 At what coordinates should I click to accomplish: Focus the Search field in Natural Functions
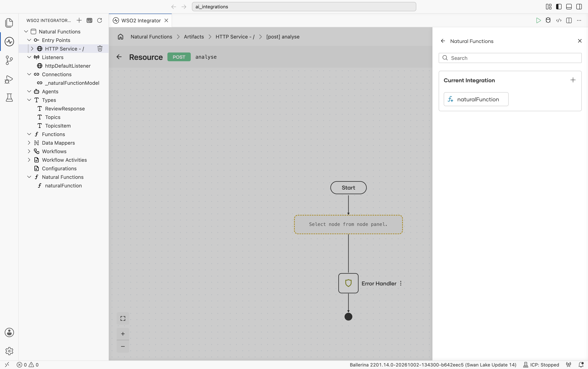tap(510, 58)
